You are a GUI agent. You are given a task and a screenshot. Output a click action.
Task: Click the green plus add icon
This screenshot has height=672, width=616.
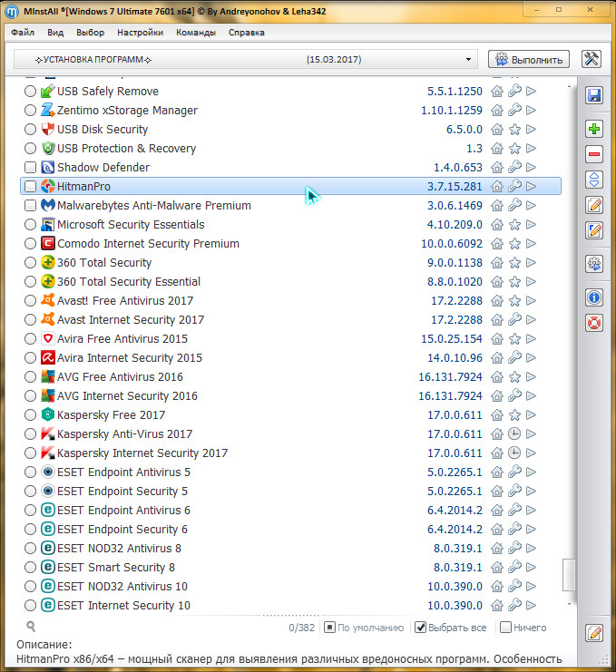594,129
